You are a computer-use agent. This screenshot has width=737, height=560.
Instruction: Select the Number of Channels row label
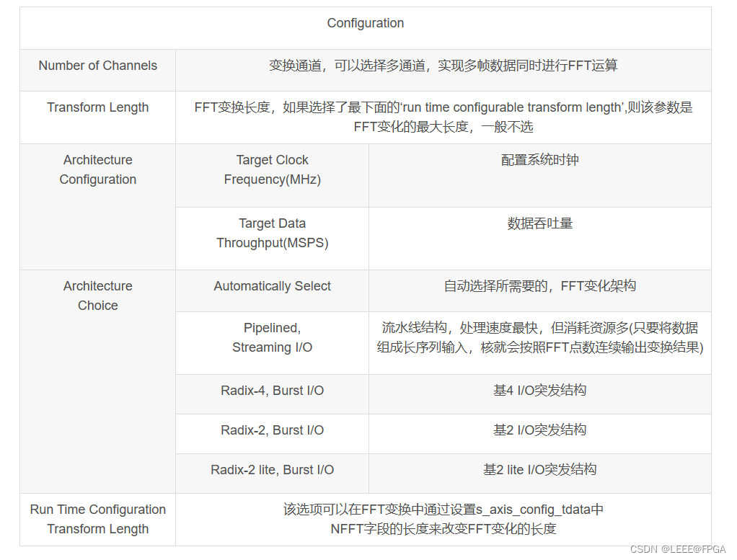(97, 65)
